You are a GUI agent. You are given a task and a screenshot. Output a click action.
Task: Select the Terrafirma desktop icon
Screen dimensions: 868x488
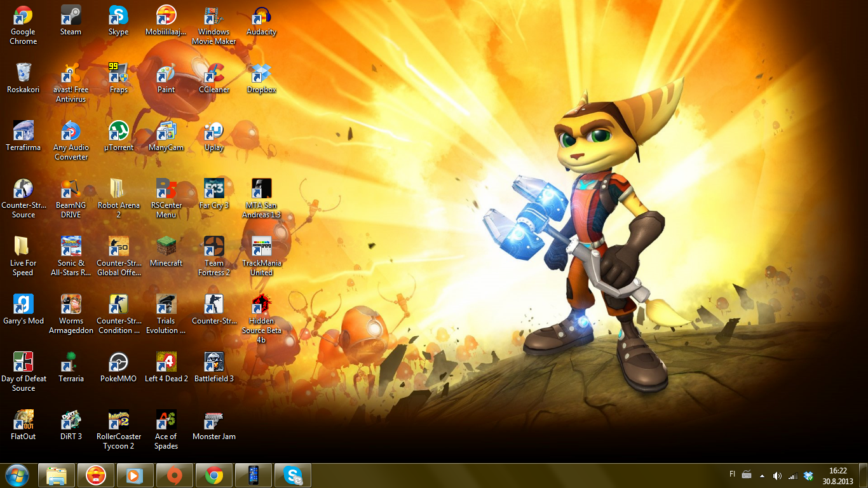[24, 137]
